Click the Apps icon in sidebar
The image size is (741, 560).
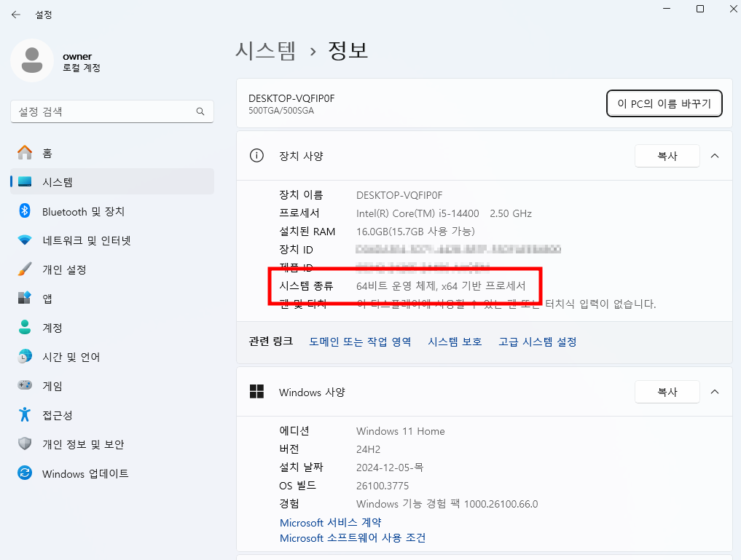pyautogui.click(x=25, y=298)
